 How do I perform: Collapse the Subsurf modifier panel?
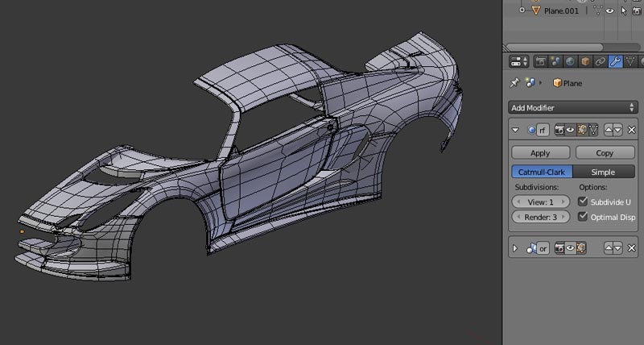pyautogui.click(x=515, y=130)
